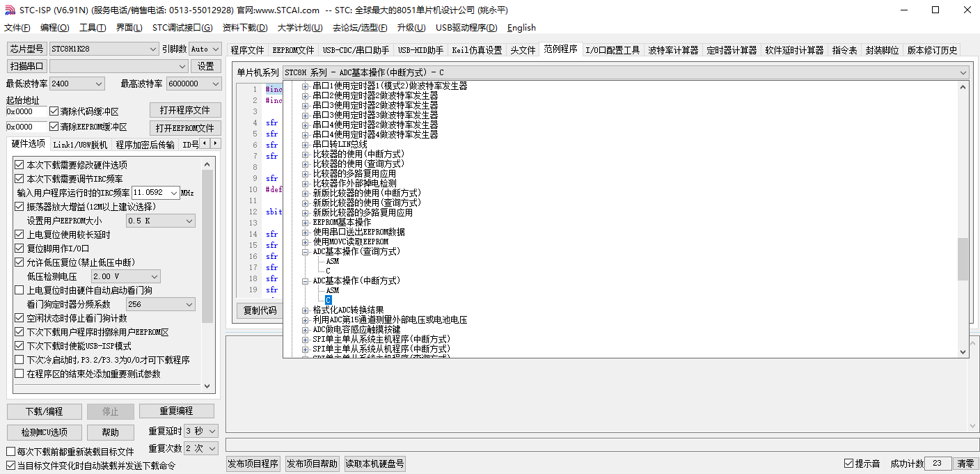Click the 扫描串口 button

coord(26,66)
